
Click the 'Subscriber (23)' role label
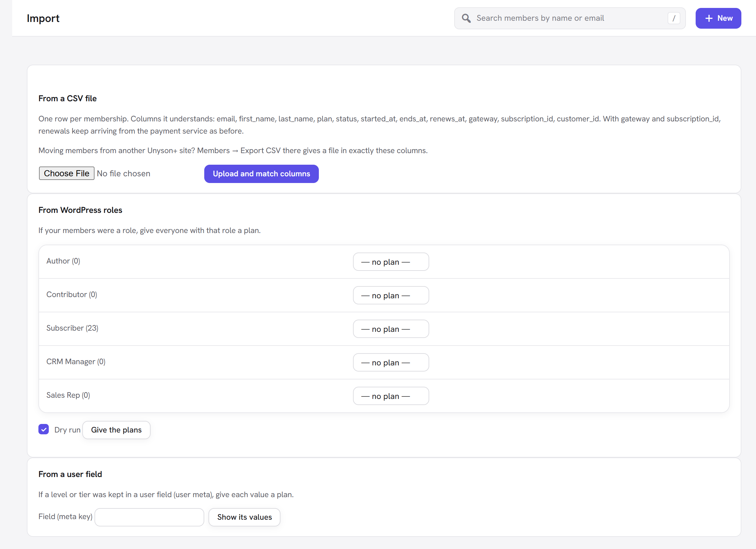point(72,328)
